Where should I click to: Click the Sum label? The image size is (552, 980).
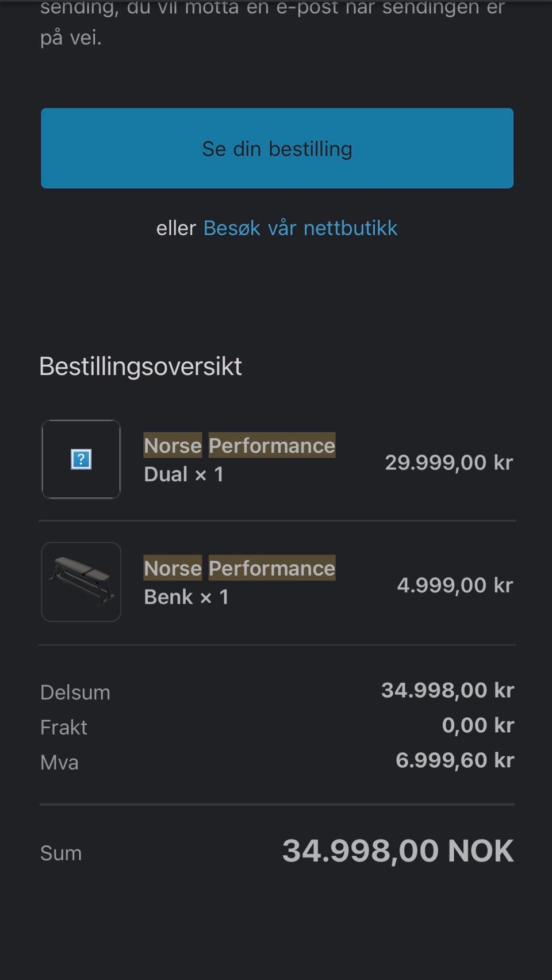coord(61,853)
